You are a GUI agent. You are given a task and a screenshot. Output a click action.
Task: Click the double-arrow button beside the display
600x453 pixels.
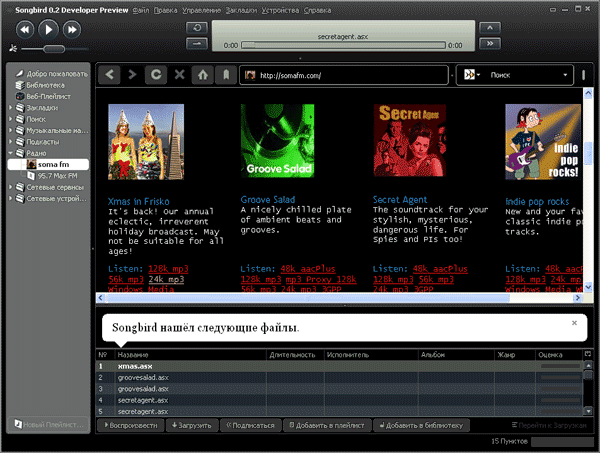point(490,44)
